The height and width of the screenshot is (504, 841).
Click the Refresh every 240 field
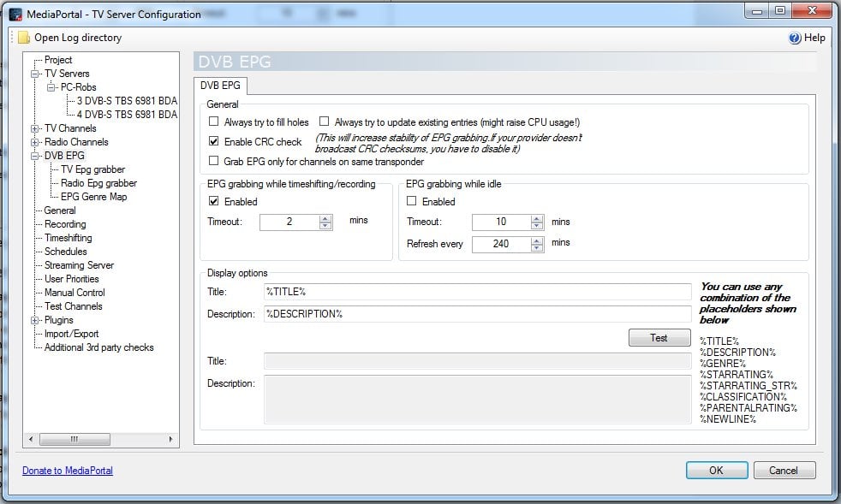pos(501,245)
